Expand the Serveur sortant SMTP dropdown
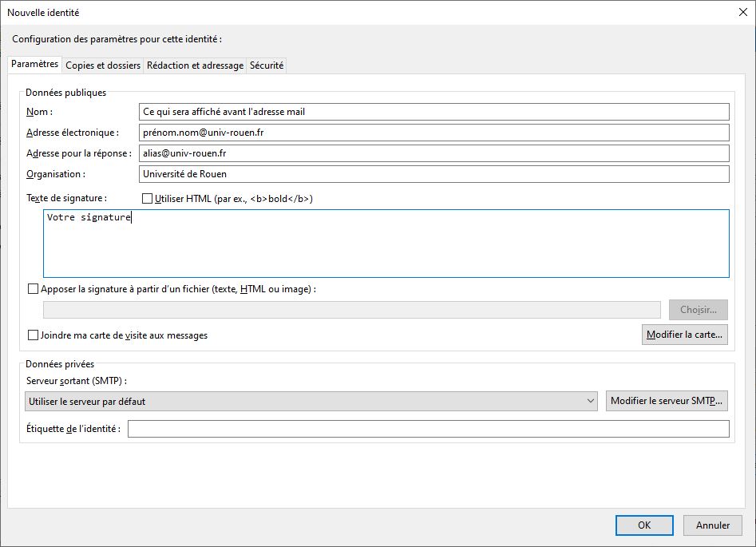 [x=310, y=401]
